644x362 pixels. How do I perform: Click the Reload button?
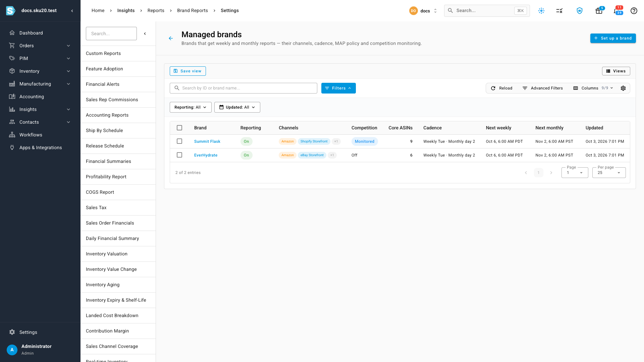502,88
